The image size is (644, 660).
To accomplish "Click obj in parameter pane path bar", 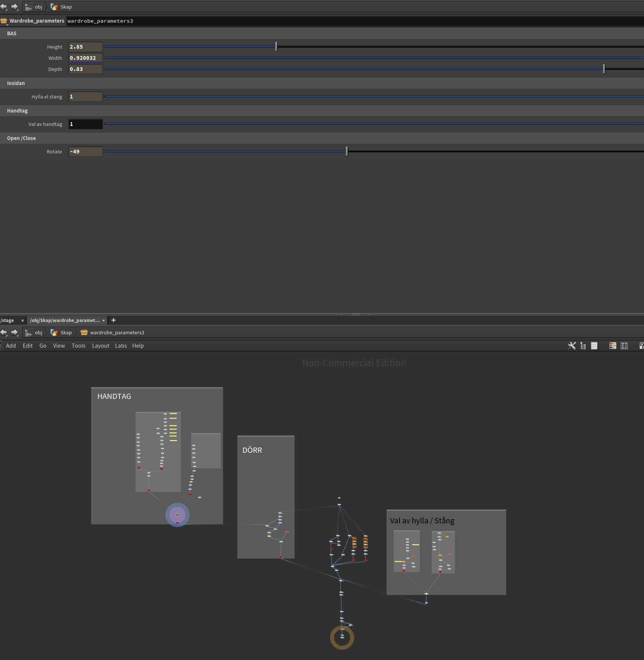I will 34,7.
